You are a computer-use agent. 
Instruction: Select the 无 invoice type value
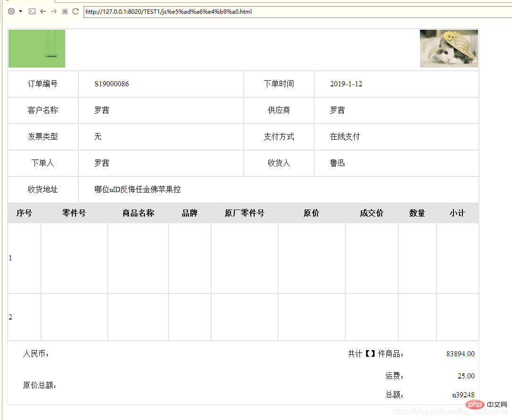point(98,136)
